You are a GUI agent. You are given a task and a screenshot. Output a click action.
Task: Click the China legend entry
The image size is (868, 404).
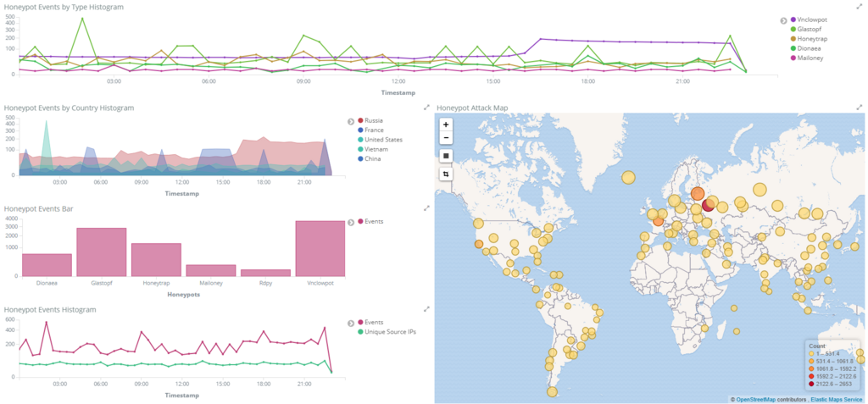click(x=370, y=159)
